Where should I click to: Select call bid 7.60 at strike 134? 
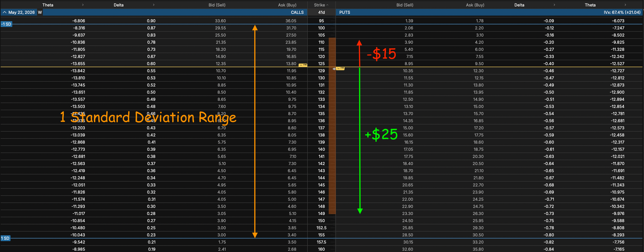coord(222,107)
